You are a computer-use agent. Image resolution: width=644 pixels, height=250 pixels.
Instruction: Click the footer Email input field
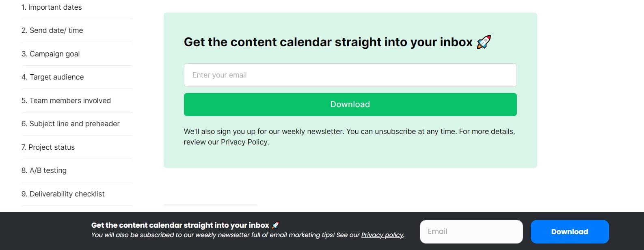471,231
